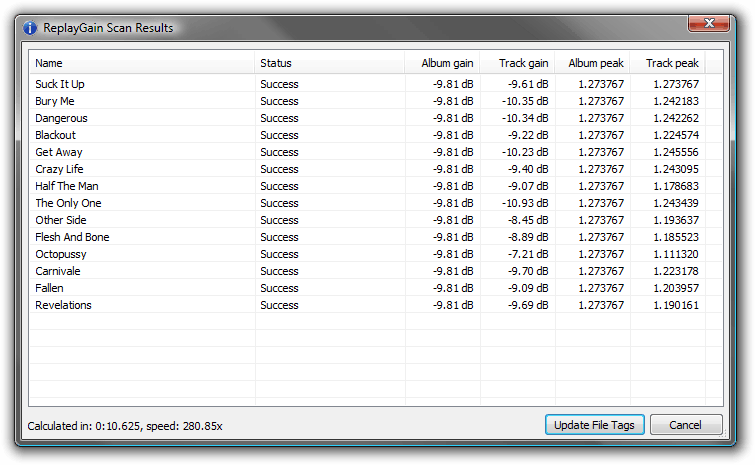Close the ReplayGain Scan Results dialog

709,23
